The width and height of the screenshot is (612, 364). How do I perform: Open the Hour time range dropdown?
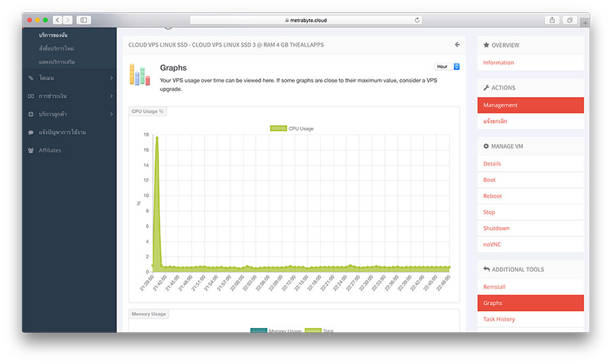447,67
